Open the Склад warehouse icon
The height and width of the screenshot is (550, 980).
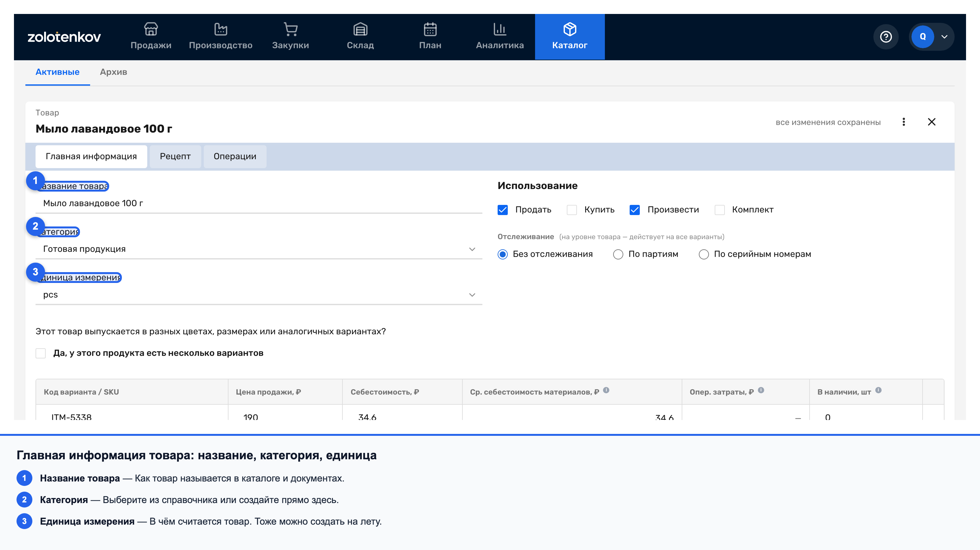(360, 29)
